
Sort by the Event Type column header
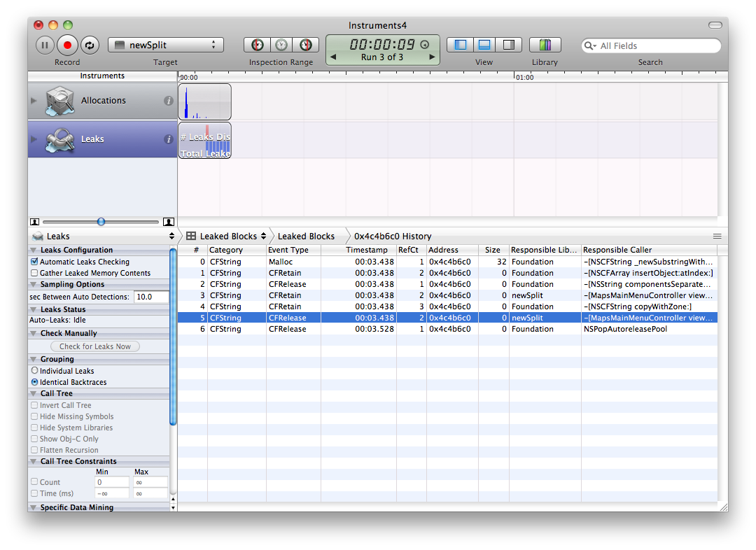point(293,251)
